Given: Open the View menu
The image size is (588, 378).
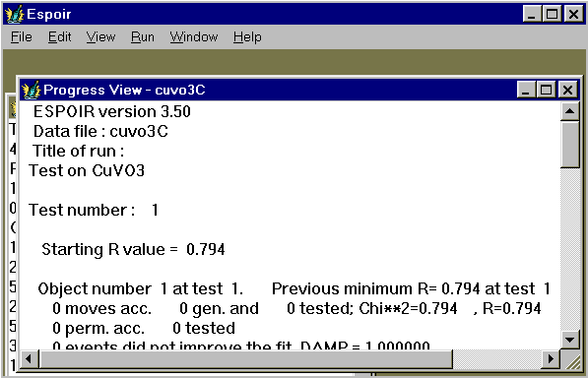Looking at the screenshot, I should click(x=100, y=37).
